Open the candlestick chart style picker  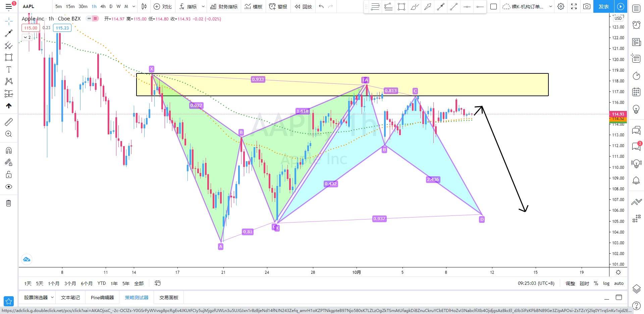144,6
